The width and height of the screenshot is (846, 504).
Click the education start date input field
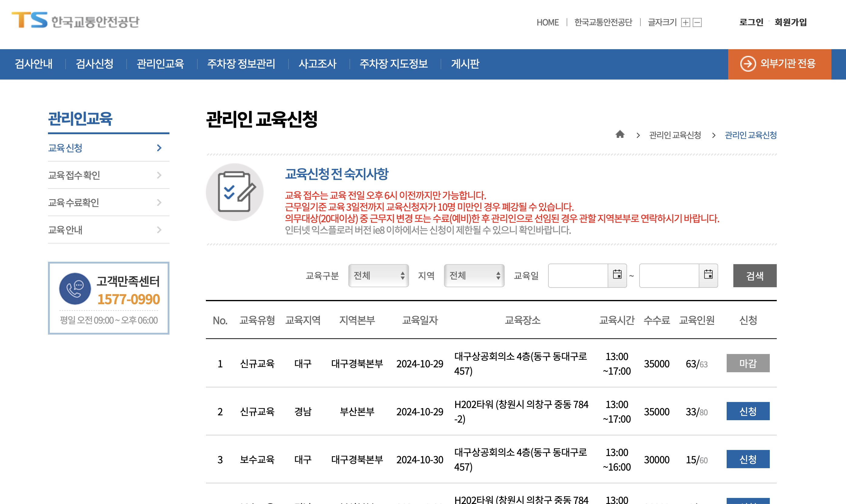click(x=577, y=275)
